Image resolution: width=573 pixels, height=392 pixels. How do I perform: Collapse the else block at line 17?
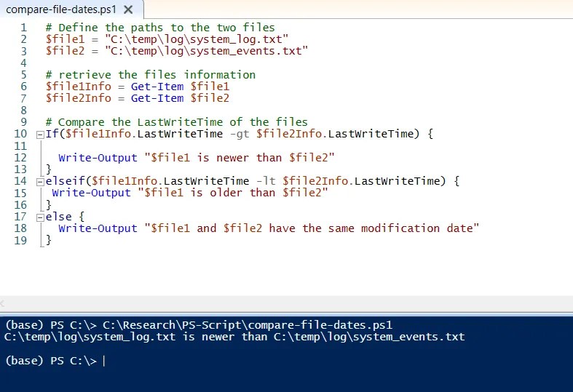pyautogui.click(x=40, y=217)
